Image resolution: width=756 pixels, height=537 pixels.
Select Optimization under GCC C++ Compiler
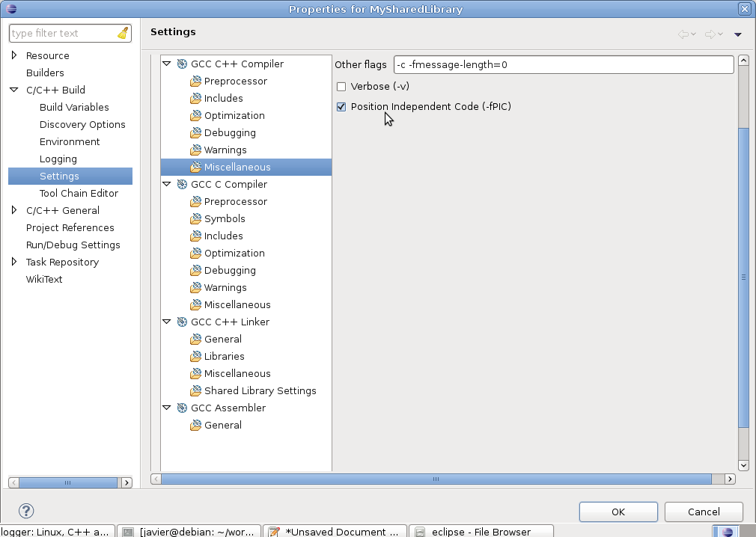pyautogui.click(x=233, y=115)
